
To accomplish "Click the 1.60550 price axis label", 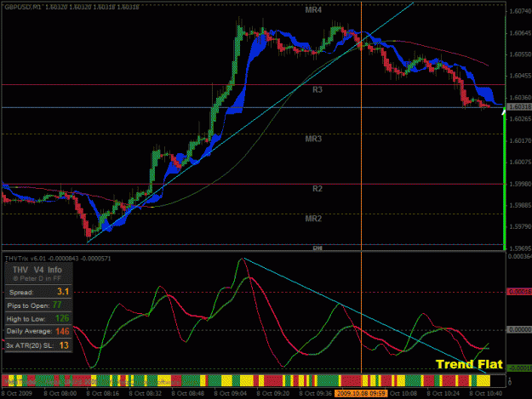I will 520,54.
